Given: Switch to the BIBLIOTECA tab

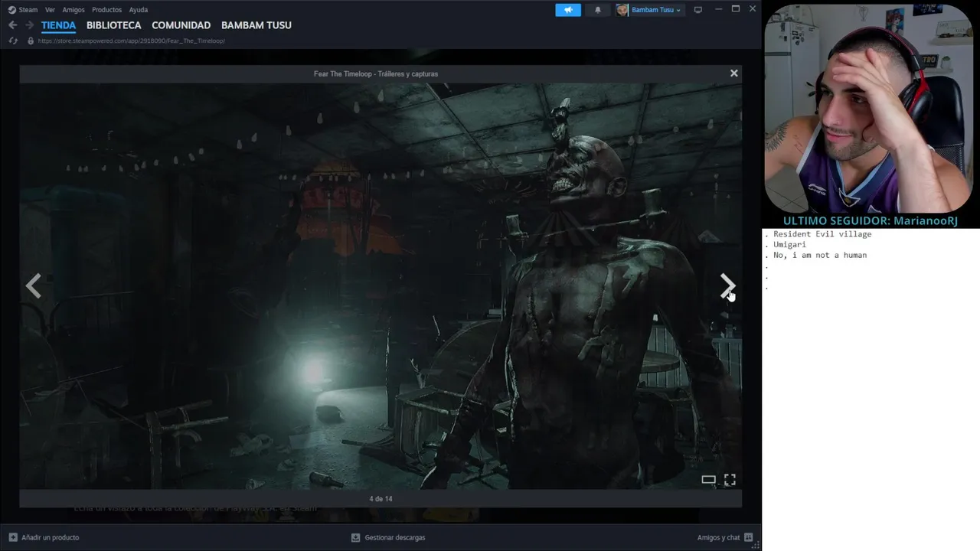Looking at the screenshot, I should pos(113,25).
